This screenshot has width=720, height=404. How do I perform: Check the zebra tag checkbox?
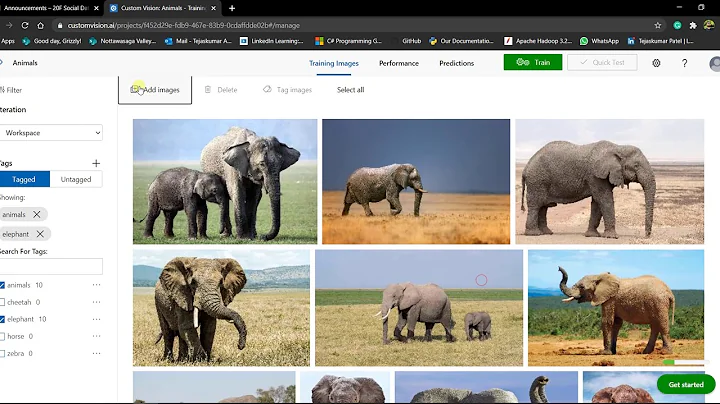pyautogui.click(x=2, y=354)
